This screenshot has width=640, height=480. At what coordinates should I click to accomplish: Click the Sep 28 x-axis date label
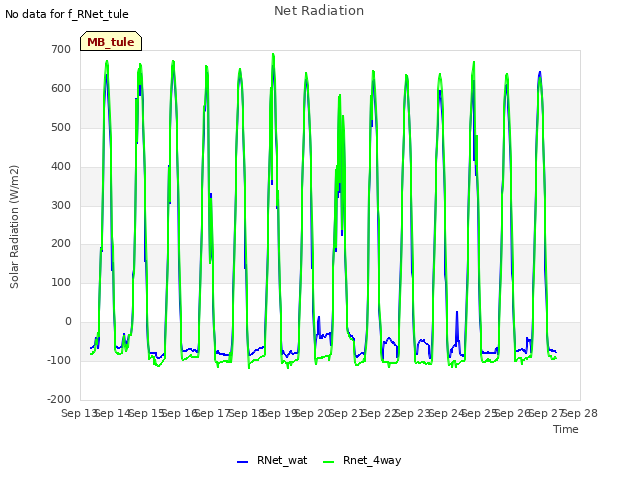coord(580,413)
